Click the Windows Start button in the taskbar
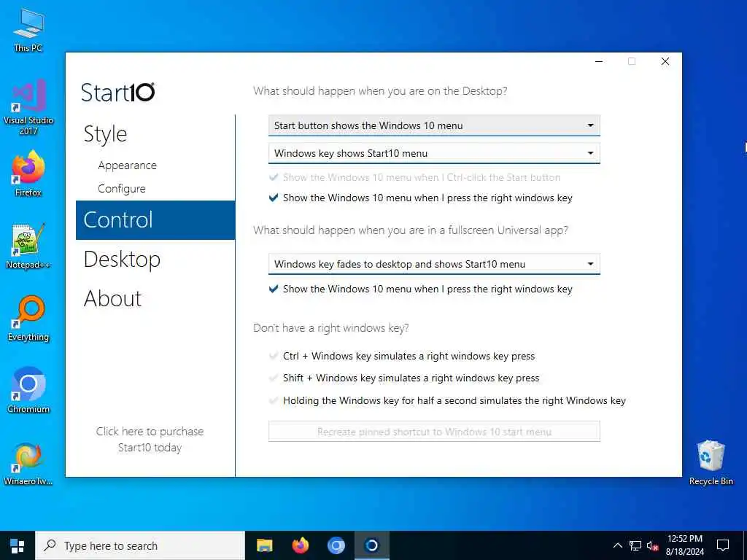Viewport: 747px width, 560px height. [18, 545]
